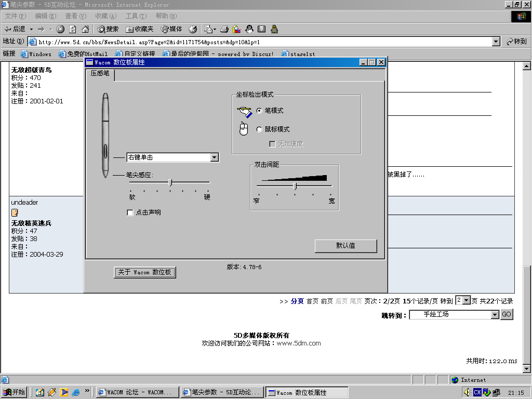Open the 手绘工场 forum jump dropdown
Image resolution: width=532 pixels, height=399 pixels.
tap(495, 315)
